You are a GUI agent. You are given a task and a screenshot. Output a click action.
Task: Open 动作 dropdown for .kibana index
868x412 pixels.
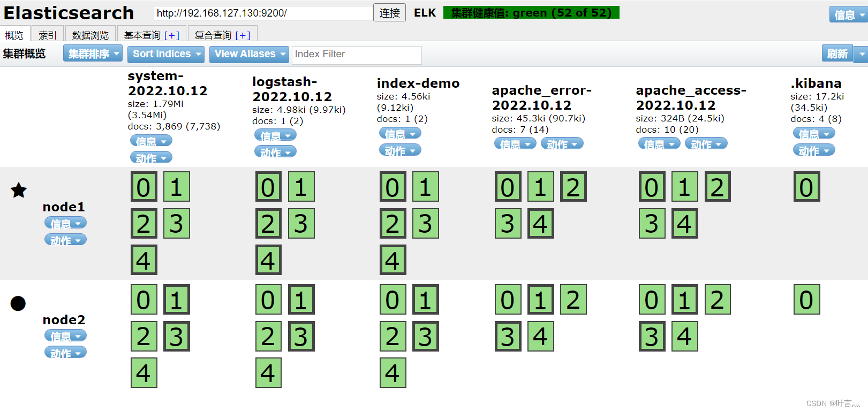(814, 150)
